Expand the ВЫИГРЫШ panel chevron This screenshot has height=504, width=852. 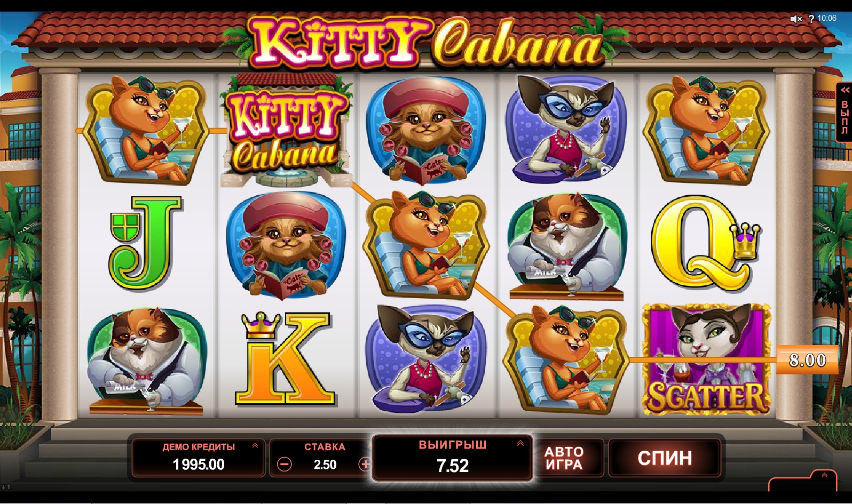tap(520, 443)
